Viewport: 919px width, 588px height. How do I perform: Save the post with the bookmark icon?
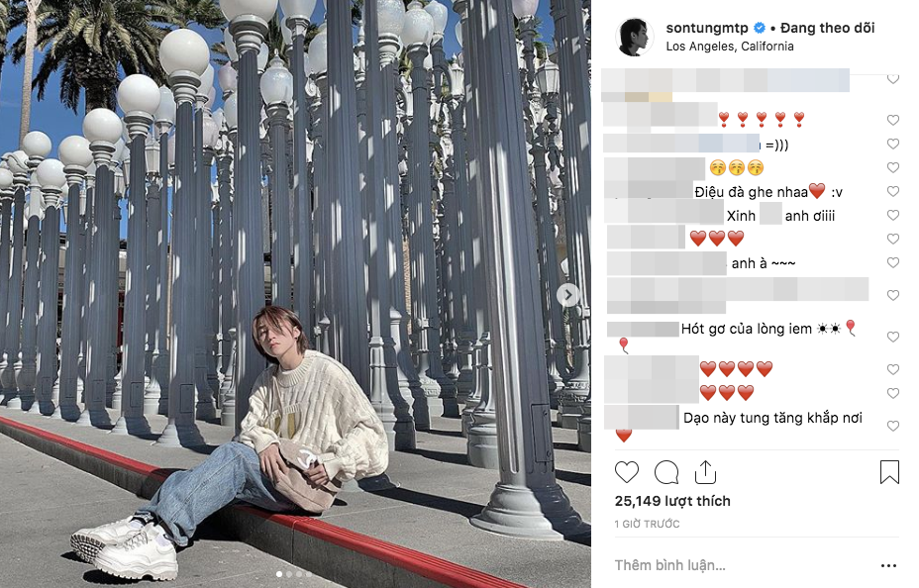click(x=889, y=472)
